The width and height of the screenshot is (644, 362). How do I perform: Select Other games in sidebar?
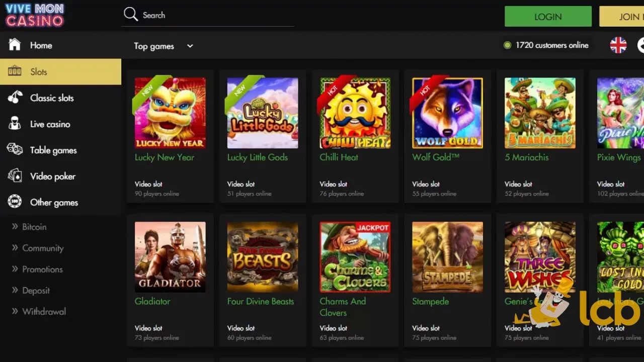click(x=60, y=202)
